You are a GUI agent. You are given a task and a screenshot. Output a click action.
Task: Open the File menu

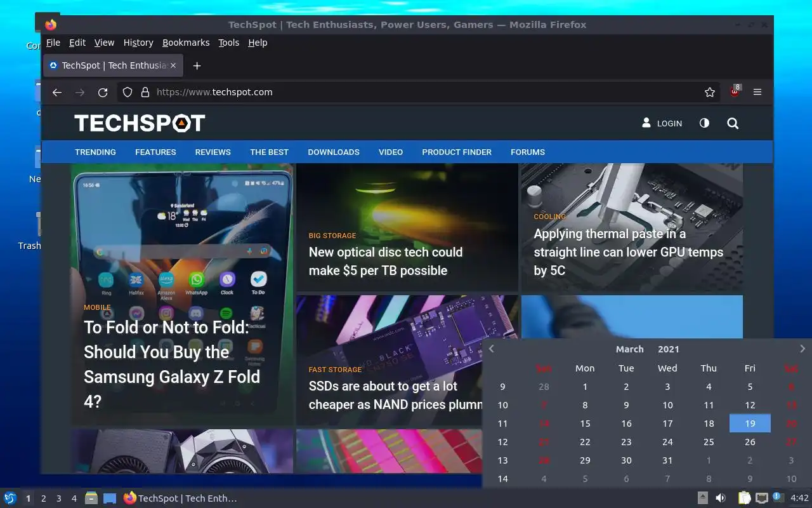point(53,43)
